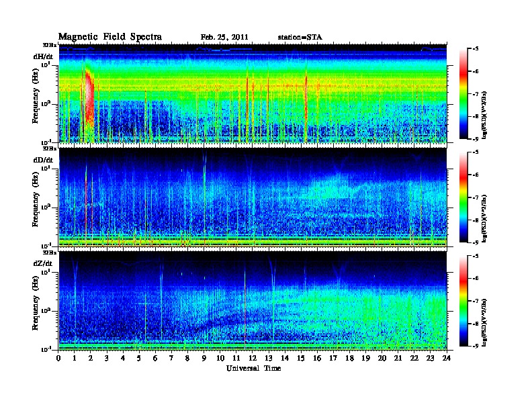
Task: Click the '-8' value on dZ/dt color scale
Action: click(476, 324)
